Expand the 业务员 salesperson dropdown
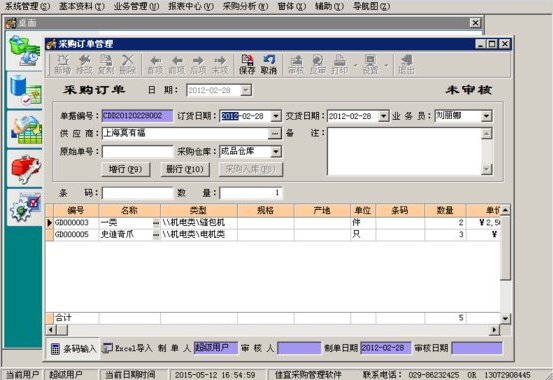This screenshot has width=553, height=380. 486,116
